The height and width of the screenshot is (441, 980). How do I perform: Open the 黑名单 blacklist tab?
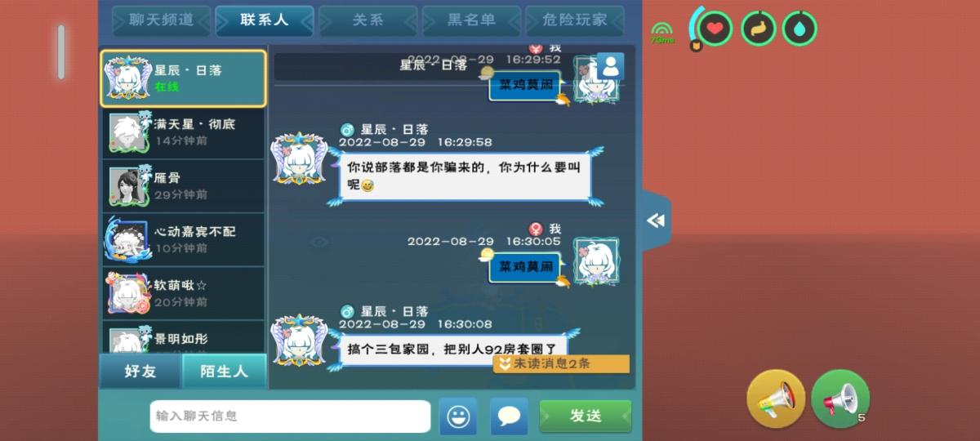pos(471,20)
